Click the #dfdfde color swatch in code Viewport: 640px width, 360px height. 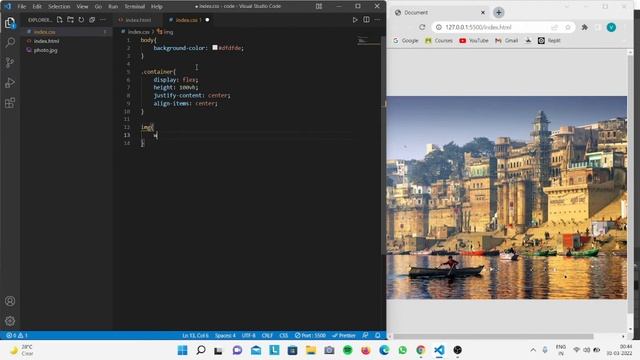coord(215,48)
